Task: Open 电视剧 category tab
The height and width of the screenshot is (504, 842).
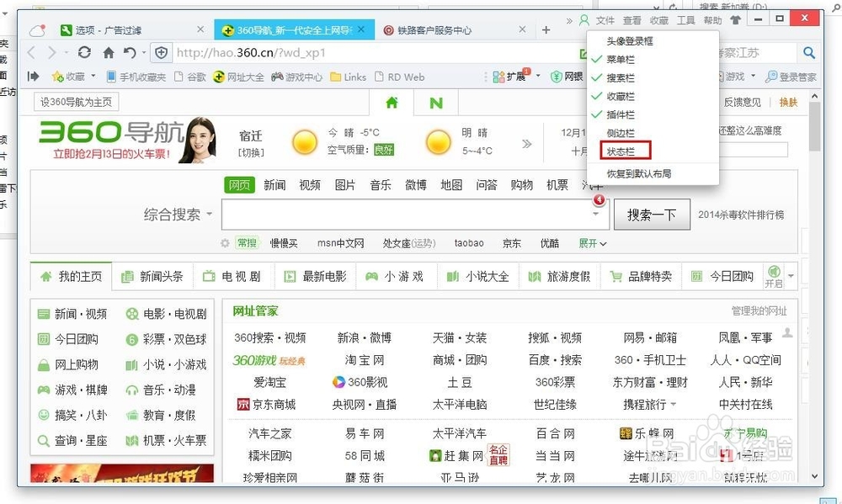Action: tap(233, 277)
